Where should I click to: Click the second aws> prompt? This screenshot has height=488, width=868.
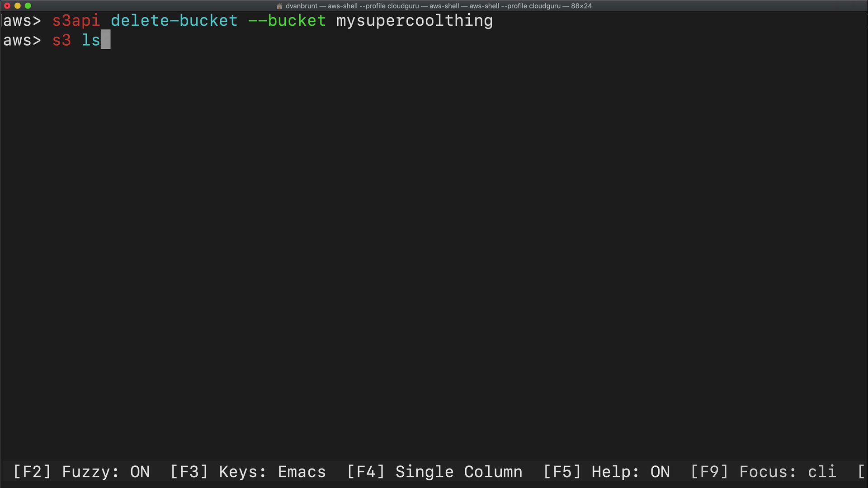(x=22, y=40)
